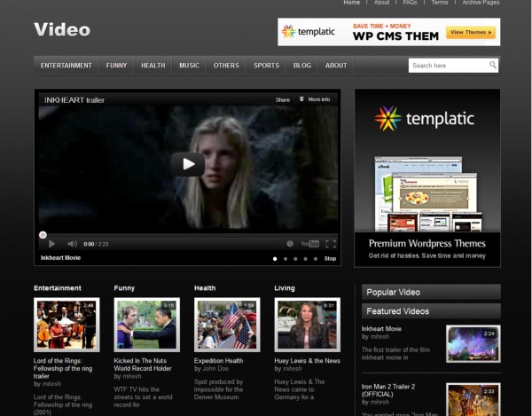Open the Expedition Health flag thumbnail
Image resolution: width=532 pixels, height=416 pixels.
[x=227, y=325]
